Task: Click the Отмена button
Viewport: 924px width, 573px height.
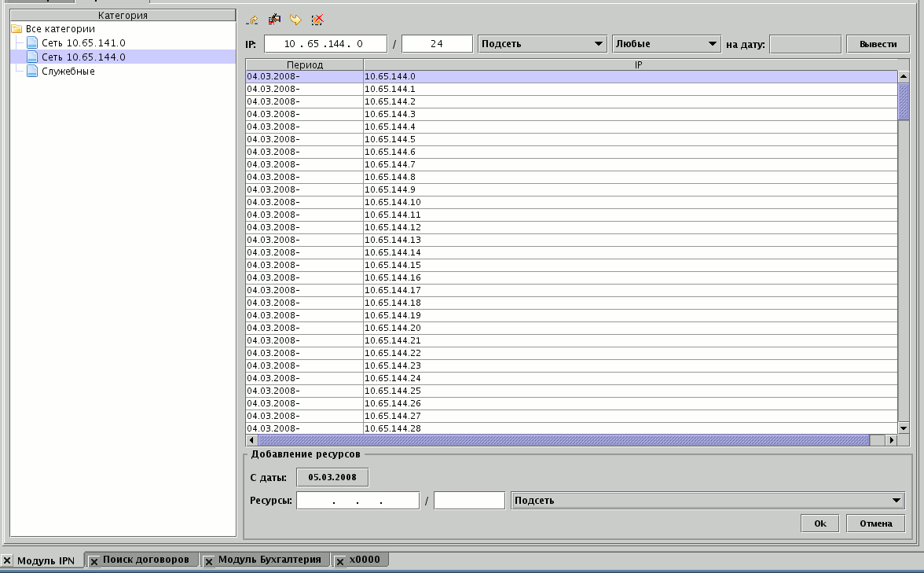Action: 875,523
